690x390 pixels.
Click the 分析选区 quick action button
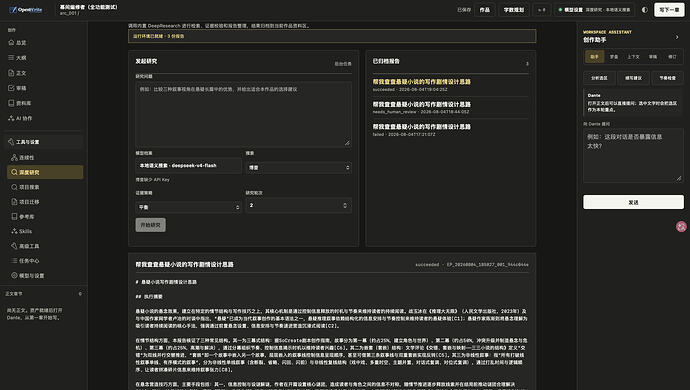click(599, 78)
